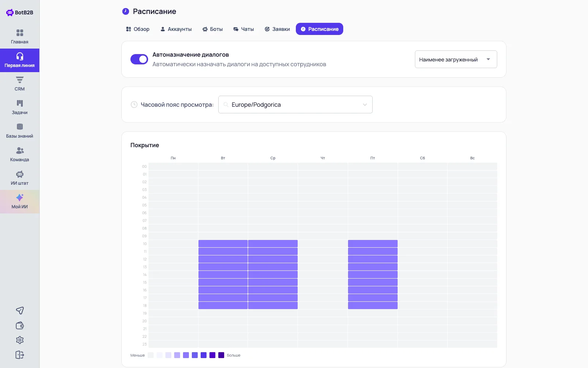The width and height of the screenshot is (588, 368).
Task: Click the clock icon beside Расписание title
Action: click(126, 11)
